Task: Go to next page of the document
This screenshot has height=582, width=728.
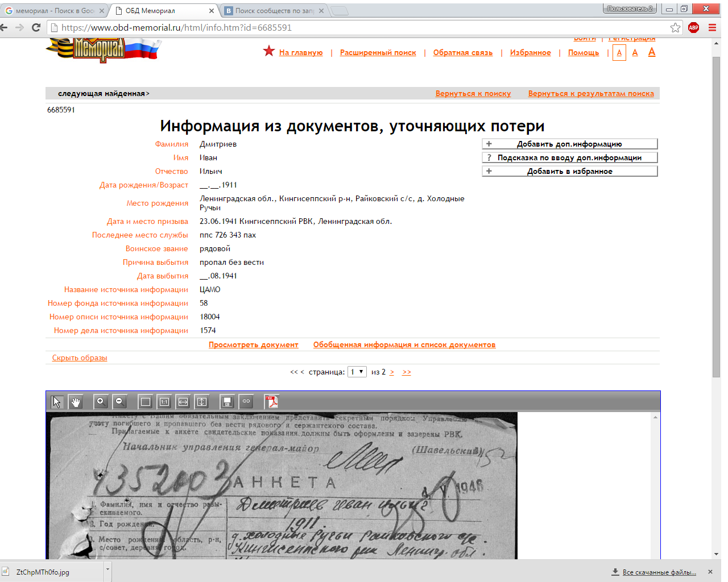Action: pos(392,372)
